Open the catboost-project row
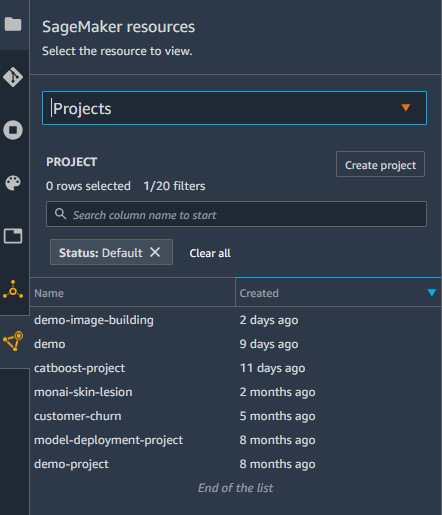 79,368
